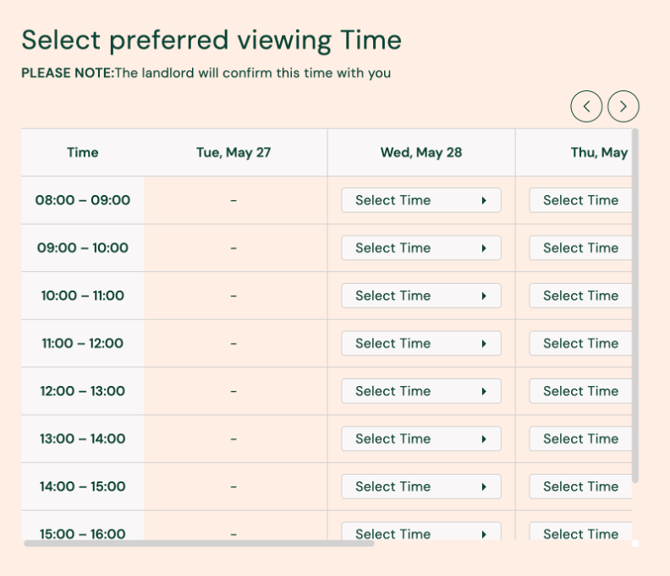670x576 pixels.
Task: Open Select Time for Wednesday 13:00 – 14:00
Action: [421, 439]
